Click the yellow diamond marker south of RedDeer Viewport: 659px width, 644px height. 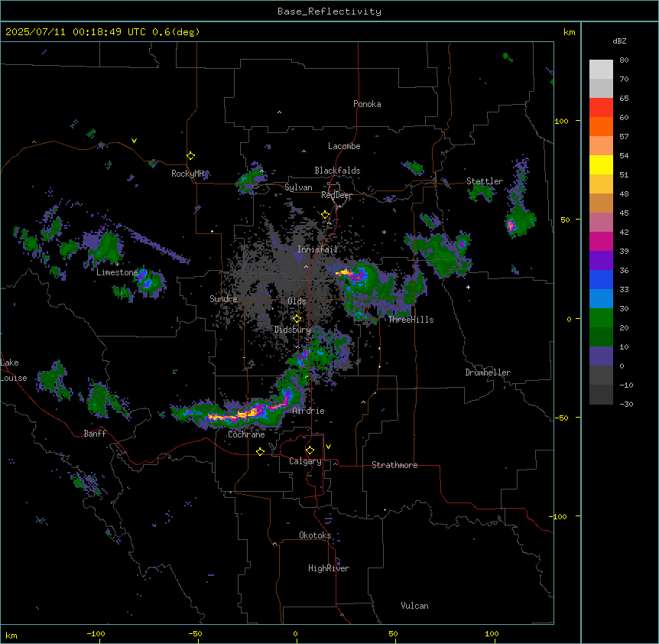(326, 215)
